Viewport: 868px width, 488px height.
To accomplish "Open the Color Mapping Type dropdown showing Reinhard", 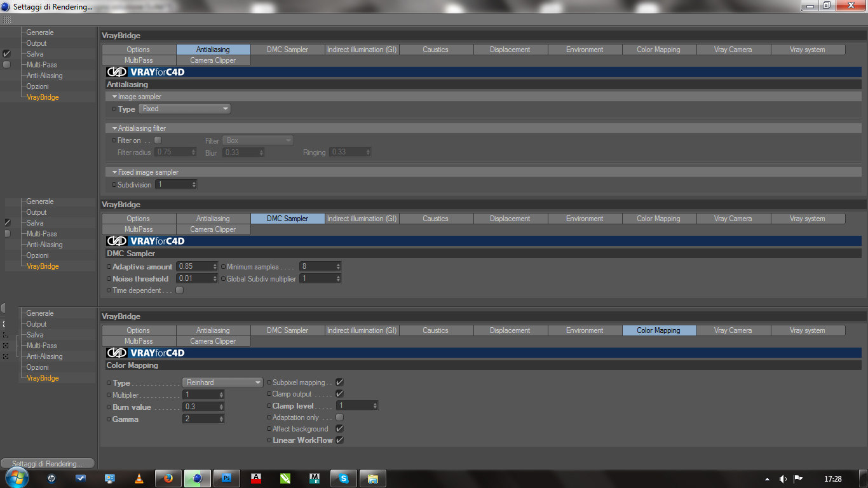I will point(222,383).
